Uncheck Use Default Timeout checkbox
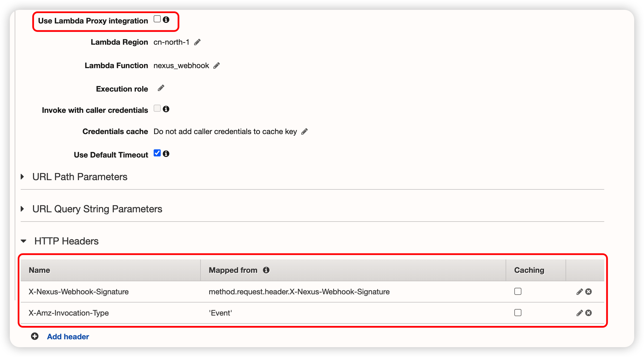This screenshot has height=357, width=644. pos(157,153)
